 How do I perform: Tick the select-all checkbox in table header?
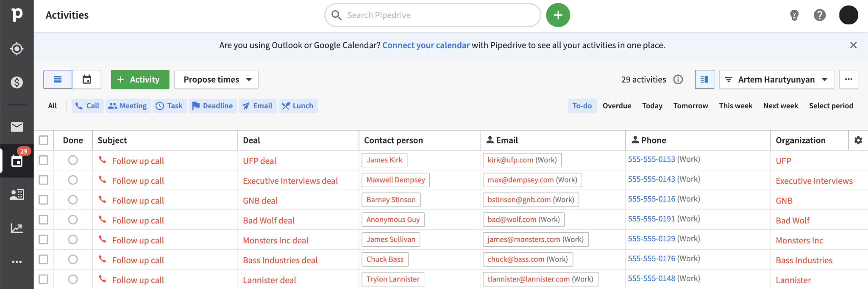[x=43, y=140]
